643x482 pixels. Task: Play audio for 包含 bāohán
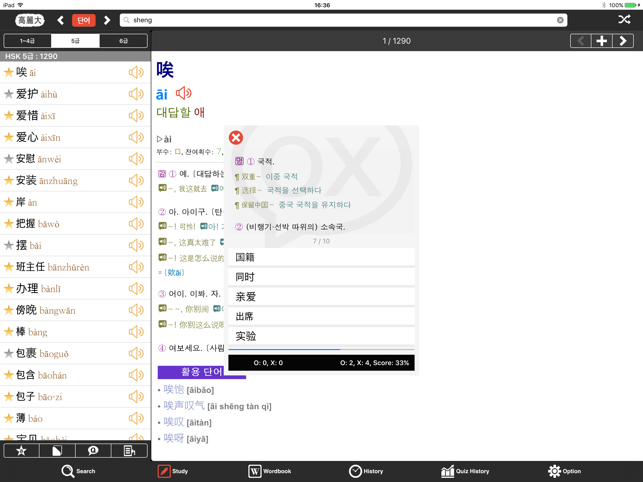[x=136, y=376]
